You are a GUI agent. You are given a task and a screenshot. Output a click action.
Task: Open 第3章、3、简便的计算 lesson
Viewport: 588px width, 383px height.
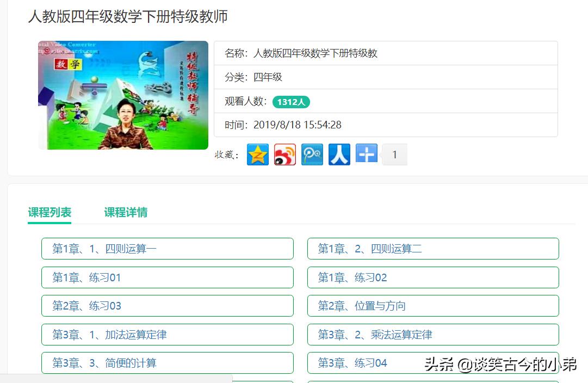[x=167, y=363]
